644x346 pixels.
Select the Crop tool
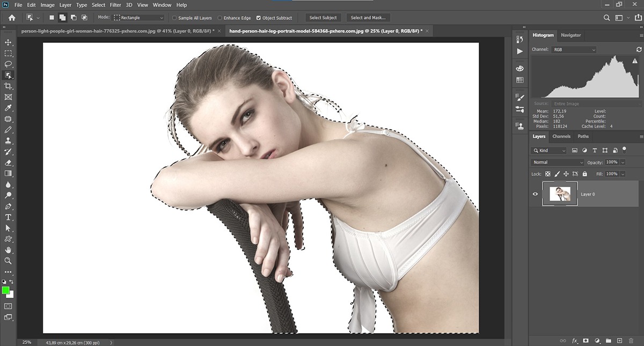(8, 86)
